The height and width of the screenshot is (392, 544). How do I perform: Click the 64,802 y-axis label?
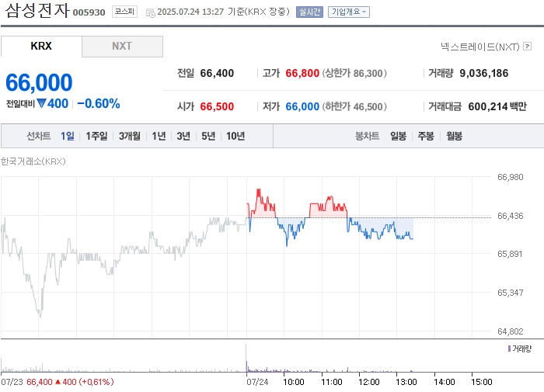coord(510,331)
